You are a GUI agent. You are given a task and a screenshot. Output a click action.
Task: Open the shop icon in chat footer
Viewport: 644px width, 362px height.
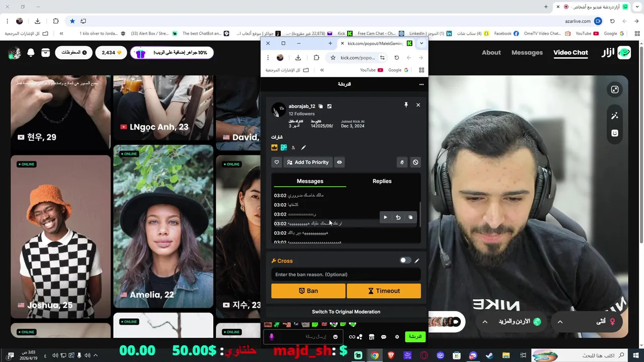[371, 337]
